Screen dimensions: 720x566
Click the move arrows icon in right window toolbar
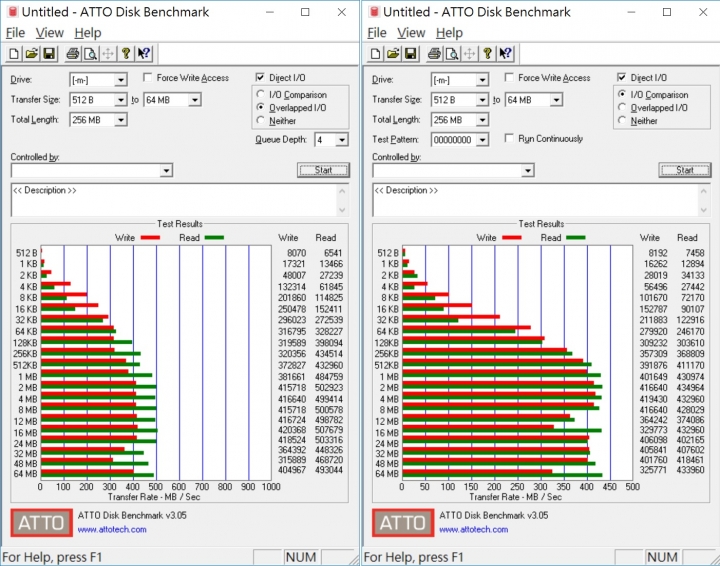pos(469,54)
